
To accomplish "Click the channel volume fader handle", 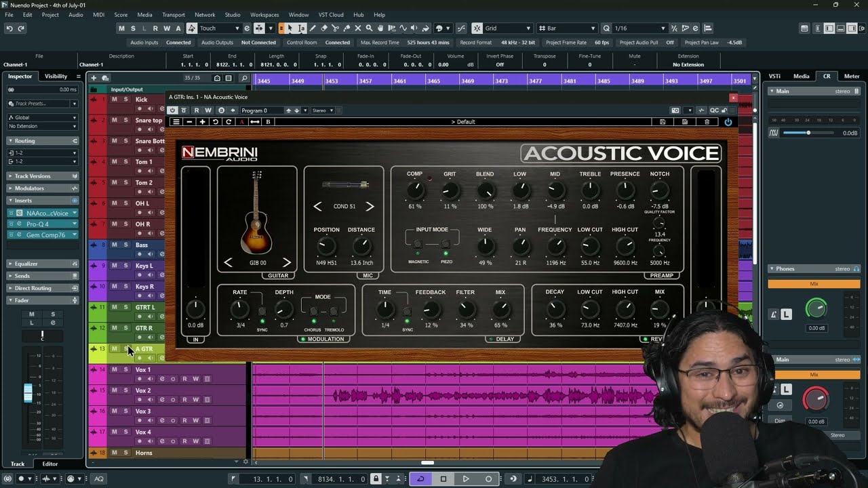I will (x=28, y=392).
